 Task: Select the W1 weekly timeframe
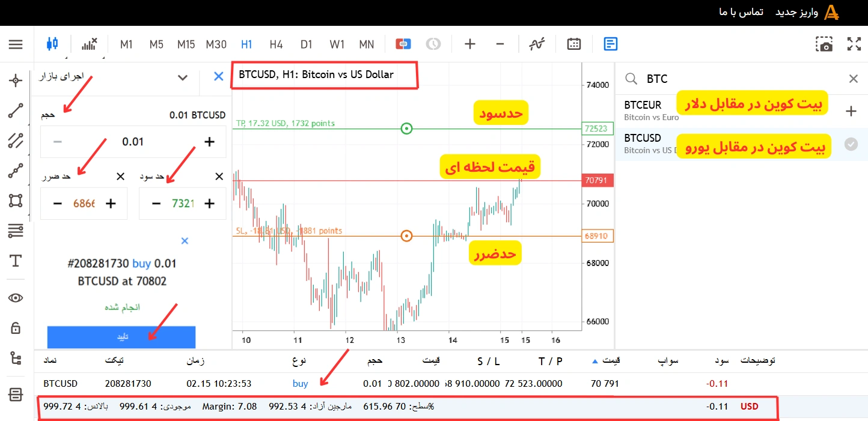click(337, 44)
